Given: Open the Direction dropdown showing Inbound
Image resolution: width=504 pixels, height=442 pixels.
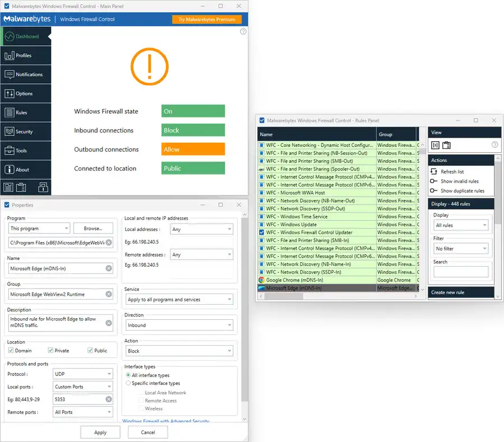Looking at the screenshot, I should [179, 325].
